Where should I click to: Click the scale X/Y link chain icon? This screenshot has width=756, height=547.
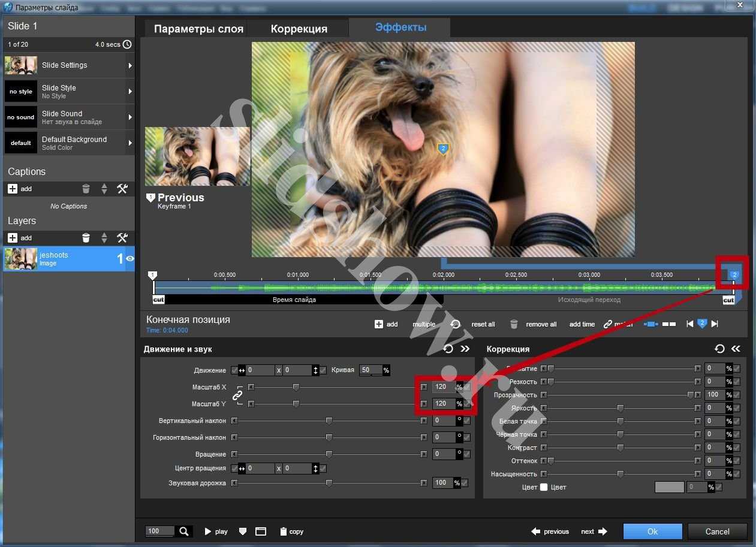[237, 395]
